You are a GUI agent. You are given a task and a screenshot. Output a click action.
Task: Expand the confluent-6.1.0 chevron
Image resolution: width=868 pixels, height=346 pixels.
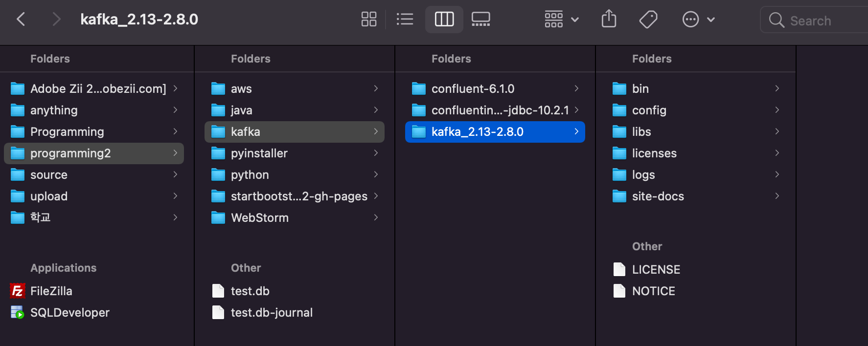point(576,88)
